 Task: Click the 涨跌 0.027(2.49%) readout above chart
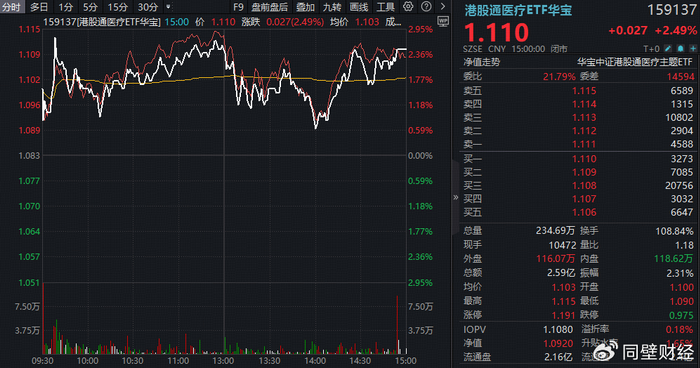(283, 21)
